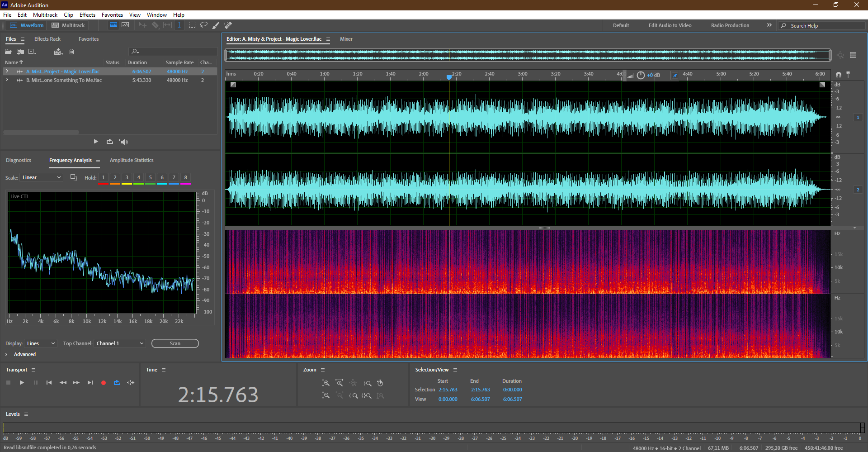Switch to the Amplitude Statistics tab
The image size is (868, 452).
coord(132,160)
